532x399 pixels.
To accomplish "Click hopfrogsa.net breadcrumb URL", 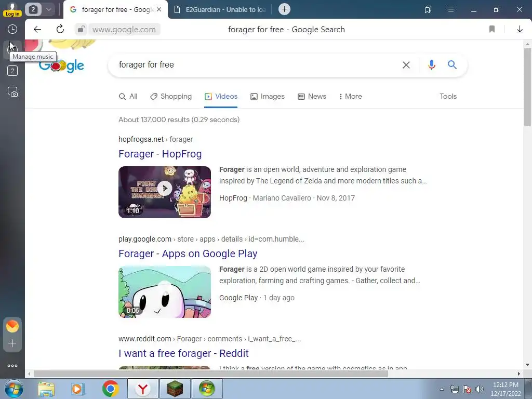I will point(155,139).
